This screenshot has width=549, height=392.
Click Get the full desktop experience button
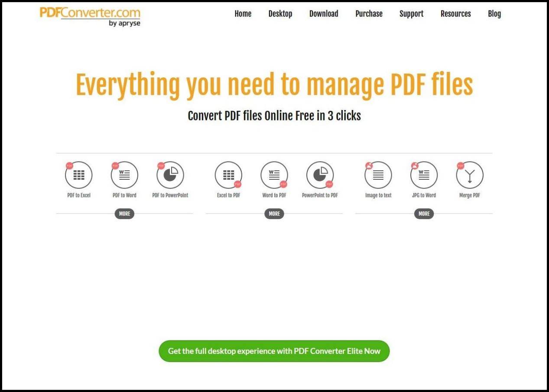click(x=274, y=351)
